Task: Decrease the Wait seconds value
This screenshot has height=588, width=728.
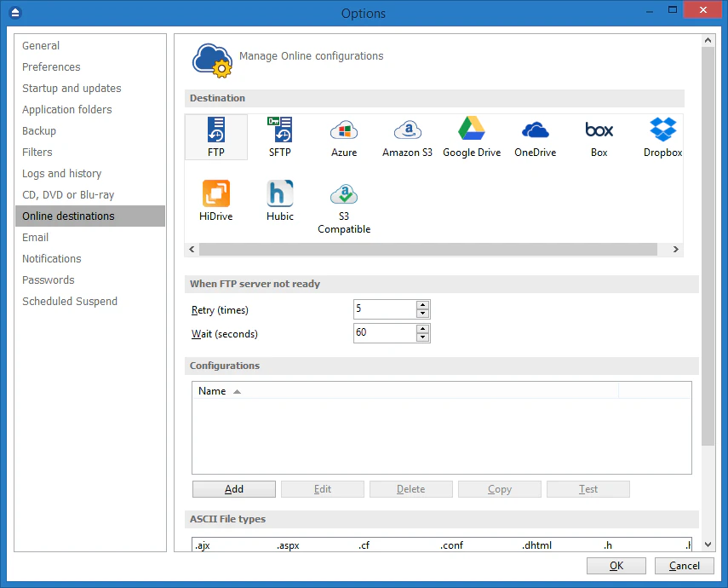Action: [x=422, y=337]
